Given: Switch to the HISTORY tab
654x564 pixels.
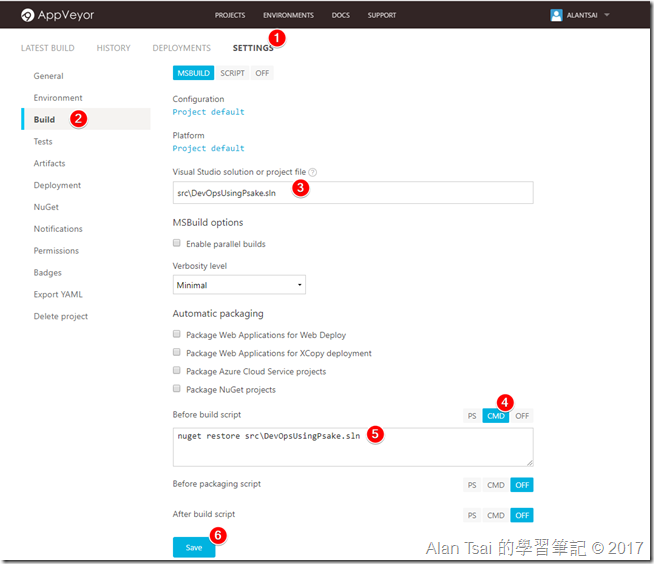Looking at the screenshot, I should point(113,48).
